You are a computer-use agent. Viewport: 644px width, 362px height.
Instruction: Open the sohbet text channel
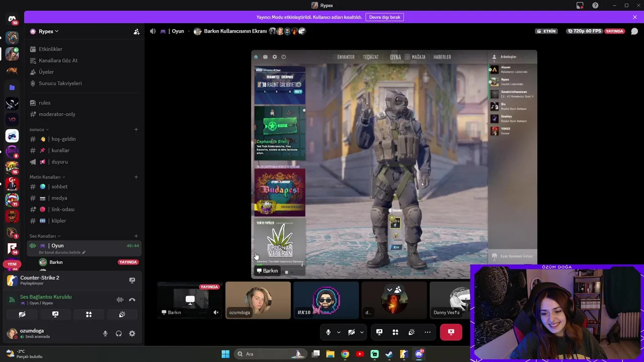click(59, 187)
